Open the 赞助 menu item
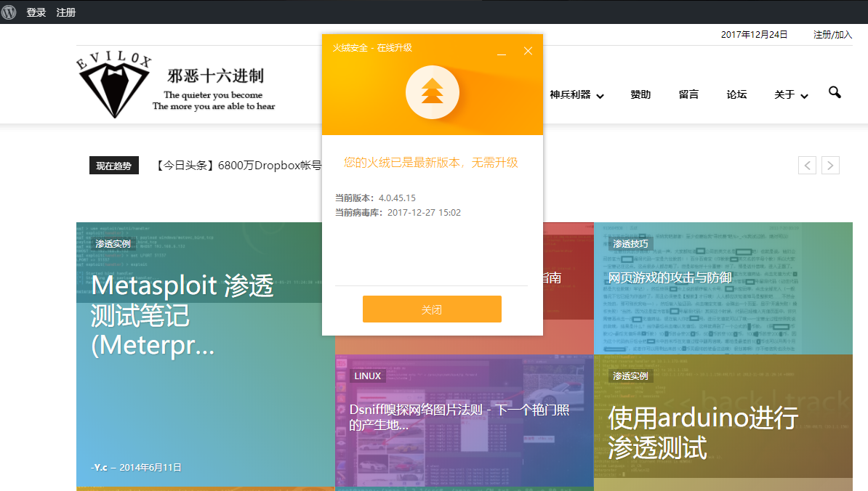The height and width of the screenshot is (491, 868). [640, 94]
